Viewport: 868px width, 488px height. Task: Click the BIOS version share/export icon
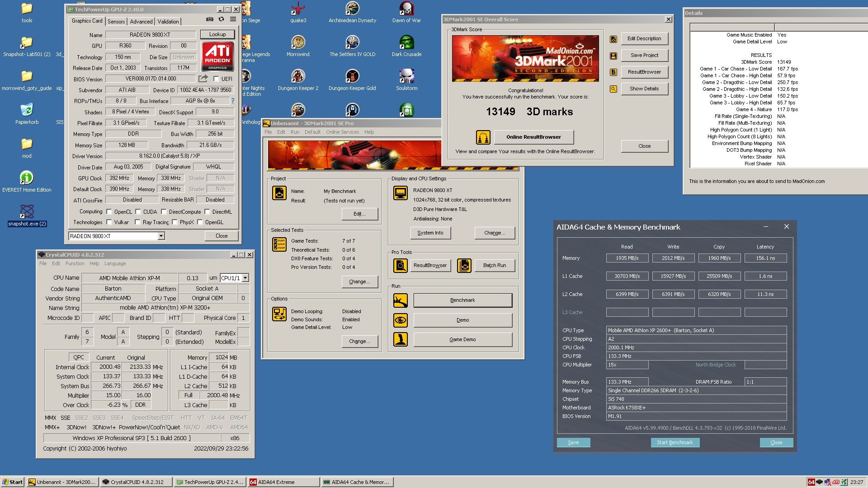[x=203, y=79]
